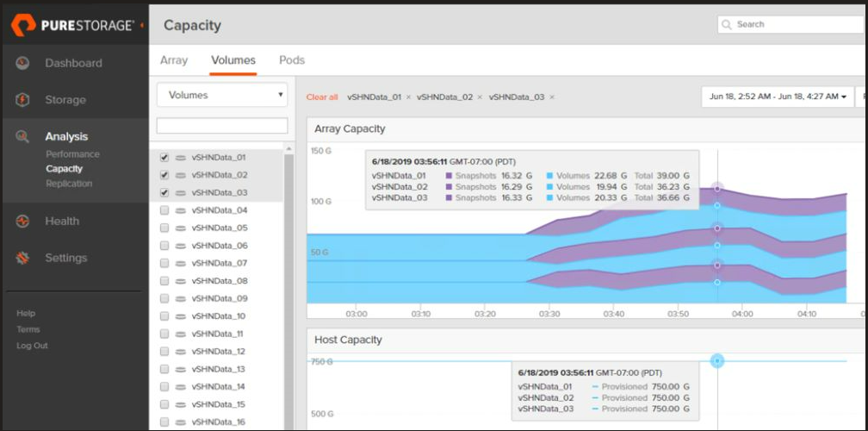Click the Log Out link
The width and height of the screenshot is (868, 431).
(x=32, y=345)
